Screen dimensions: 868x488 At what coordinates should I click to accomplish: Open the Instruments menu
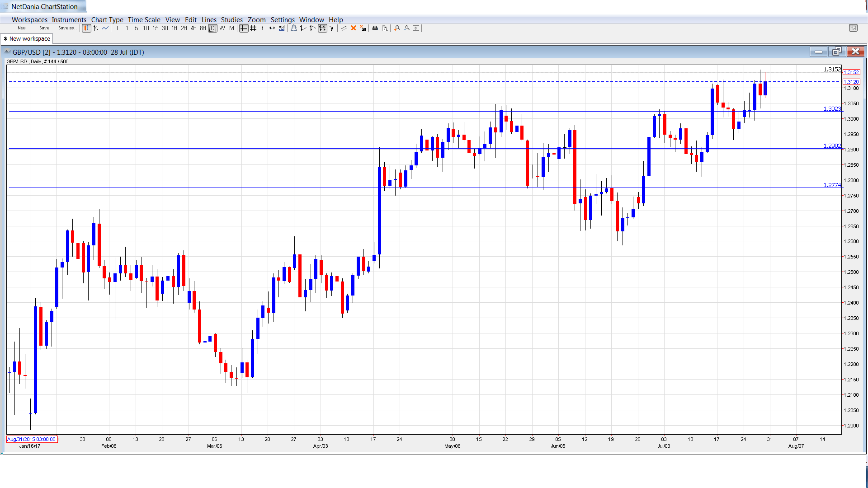click(x=69, y=20)
